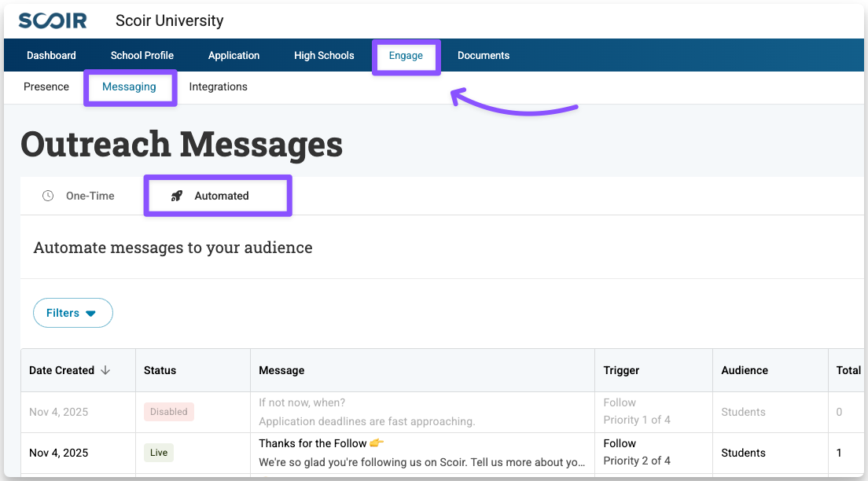Screen dimensions: 868x481
Task: Click the Scoir logo
Action: (53, 20)
